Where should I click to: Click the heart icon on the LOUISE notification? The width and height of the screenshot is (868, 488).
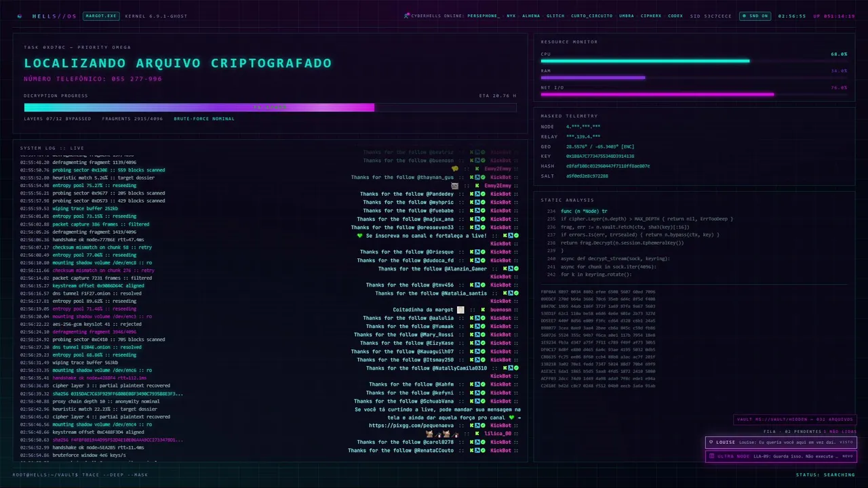(x=711, y=442)
